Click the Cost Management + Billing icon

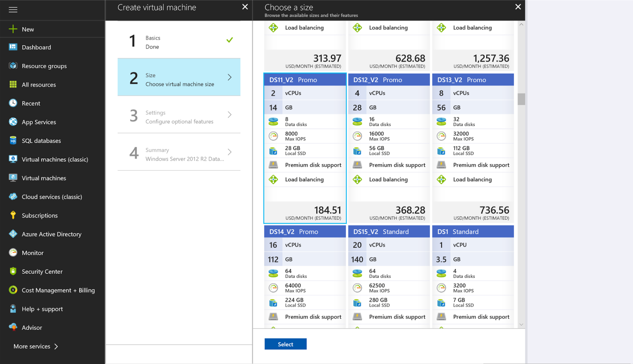pos(13,290)
